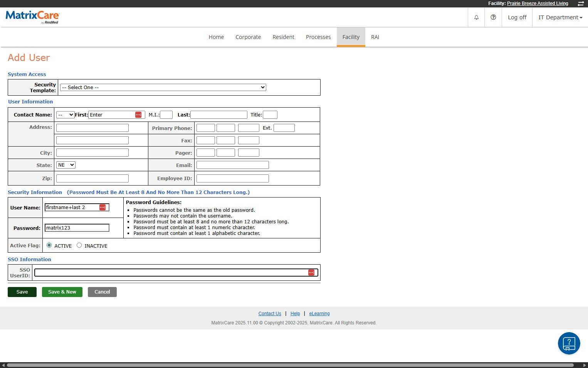Select the ACTIVE radio button

49,245
